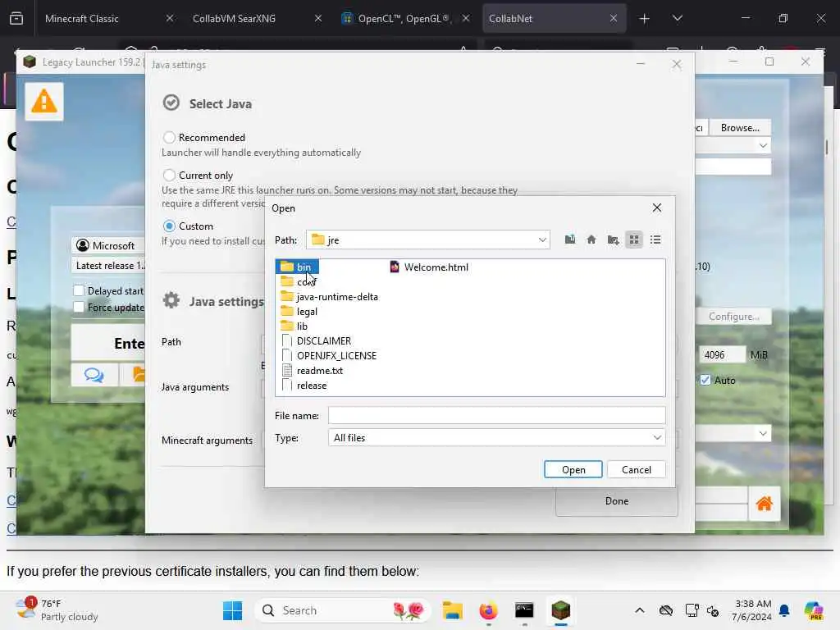840x630 pixels.
Task: Toggle the Force update checkbox
Action: coord(79,307)
